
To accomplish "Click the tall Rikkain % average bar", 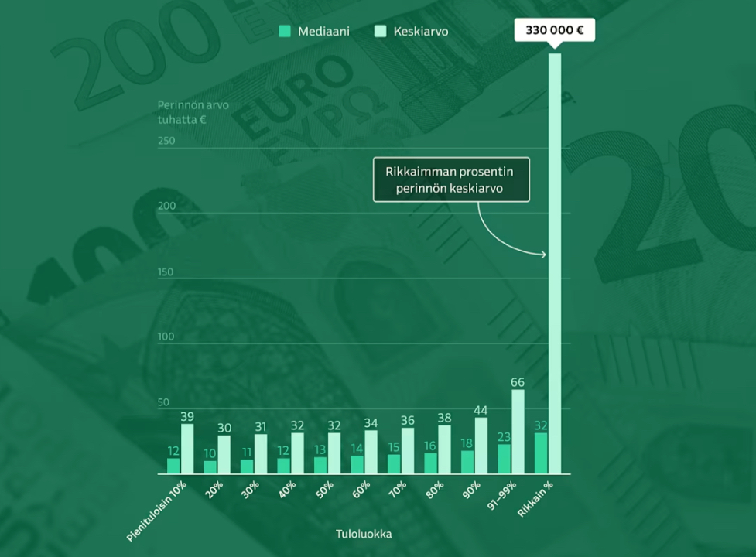I will (555, 263).
